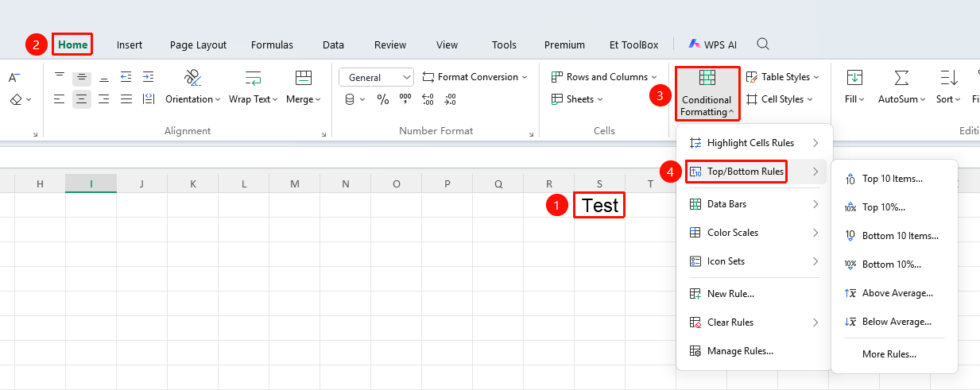Viewport: 980px width, 390px height.
Task: Open the Orientation dropdown
Action: click(x=193, y=99)
